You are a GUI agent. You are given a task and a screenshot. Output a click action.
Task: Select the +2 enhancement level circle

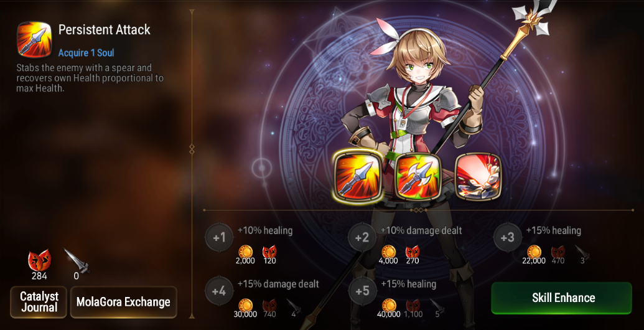point(362,237)
